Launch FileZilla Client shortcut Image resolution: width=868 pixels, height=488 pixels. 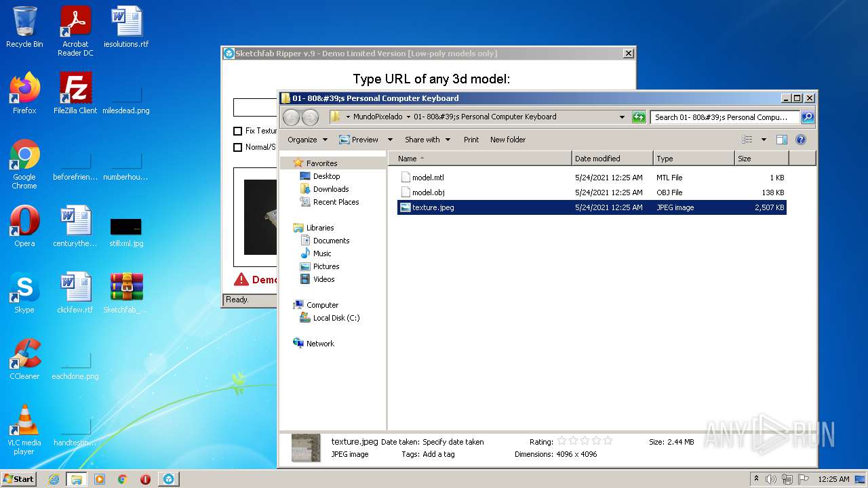click(x=75, y=94)
